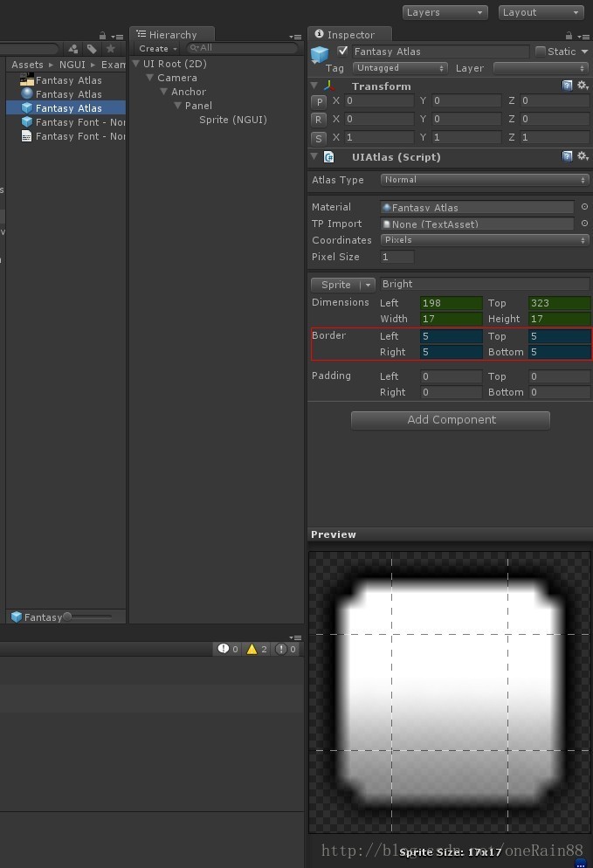Image resolution: width=593 pixels, height=868 pixels.
Task: Open the Hierarchy panel options menu icon
Action: [x=295, y=37]
